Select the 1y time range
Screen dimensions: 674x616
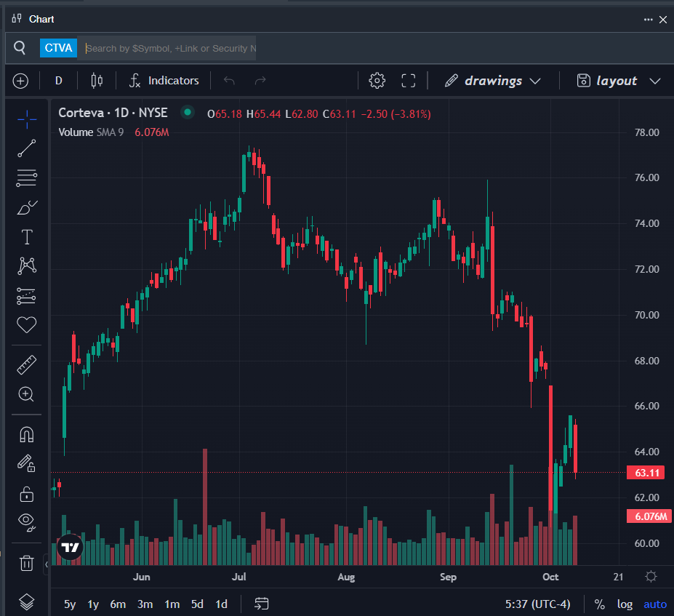click(93, 604)
